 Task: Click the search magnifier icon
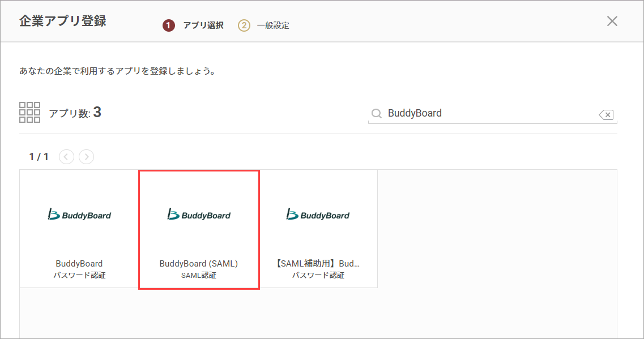coord(376,113)
